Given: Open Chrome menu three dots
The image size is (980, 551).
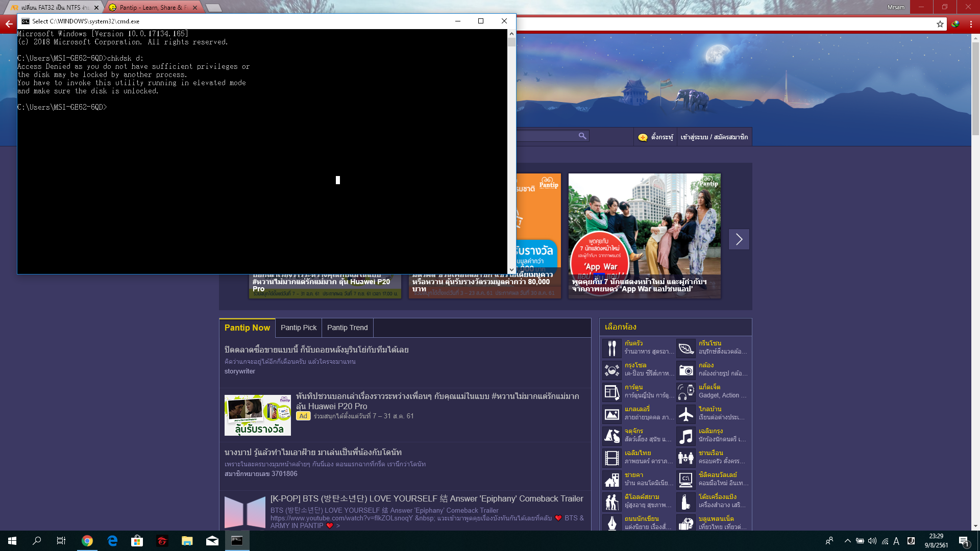Looking at the screenshot, I should point(971,24).
